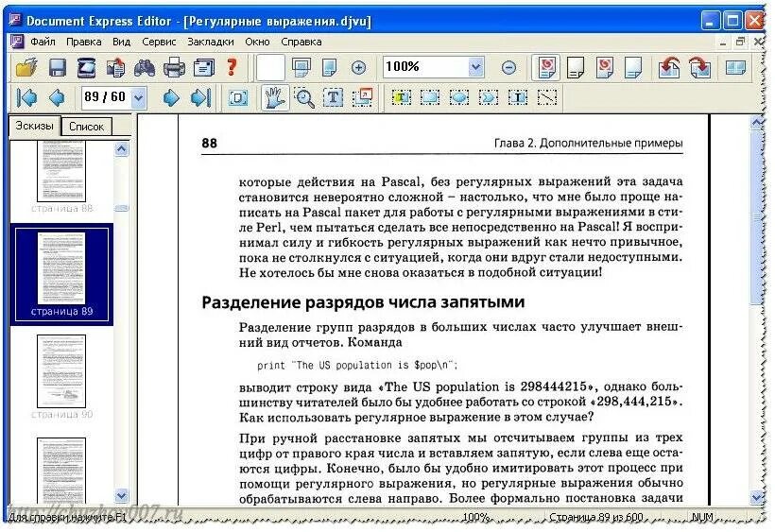This screenshot has height=532, width=775.
Task: Open the Файл menu
Action: pos(43,42)
